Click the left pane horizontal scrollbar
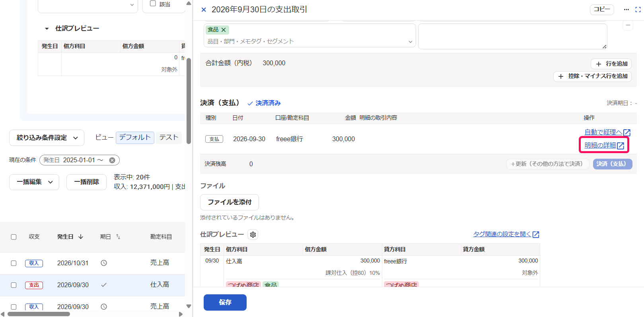This screenshot has width=644, height=317. tap(39, 314)
